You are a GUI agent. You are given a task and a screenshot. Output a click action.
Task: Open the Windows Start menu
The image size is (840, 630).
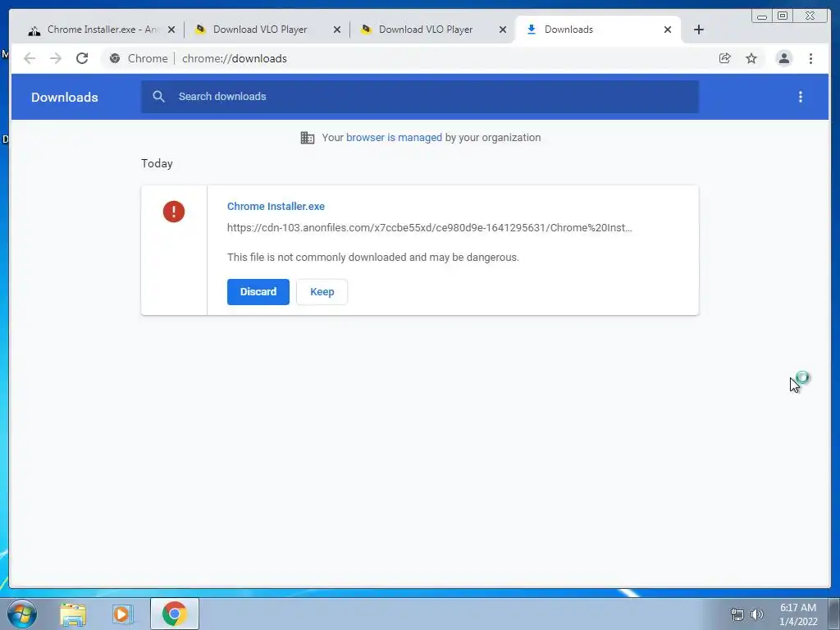(x=22, y=614)
